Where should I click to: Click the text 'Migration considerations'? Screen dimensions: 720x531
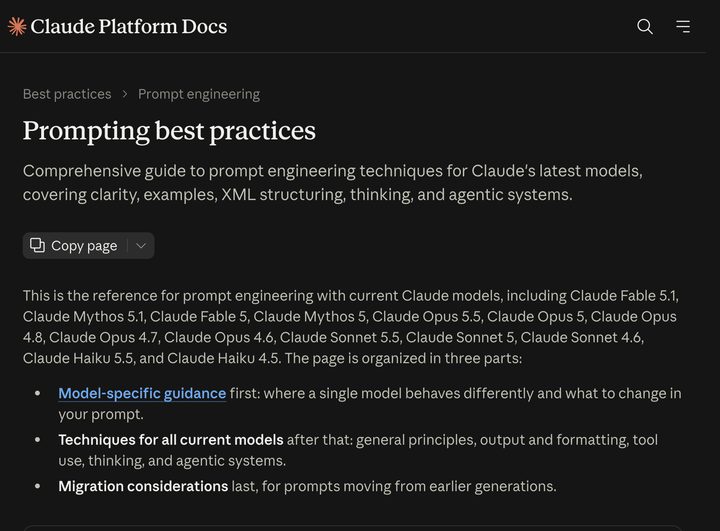click(x=143, y=486)
